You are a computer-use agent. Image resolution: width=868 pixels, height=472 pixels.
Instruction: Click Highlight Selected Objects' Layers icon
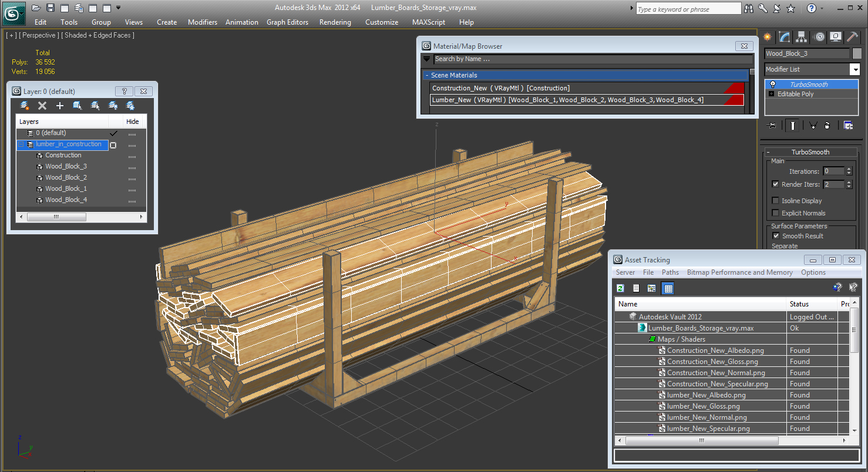coord(95,106)
